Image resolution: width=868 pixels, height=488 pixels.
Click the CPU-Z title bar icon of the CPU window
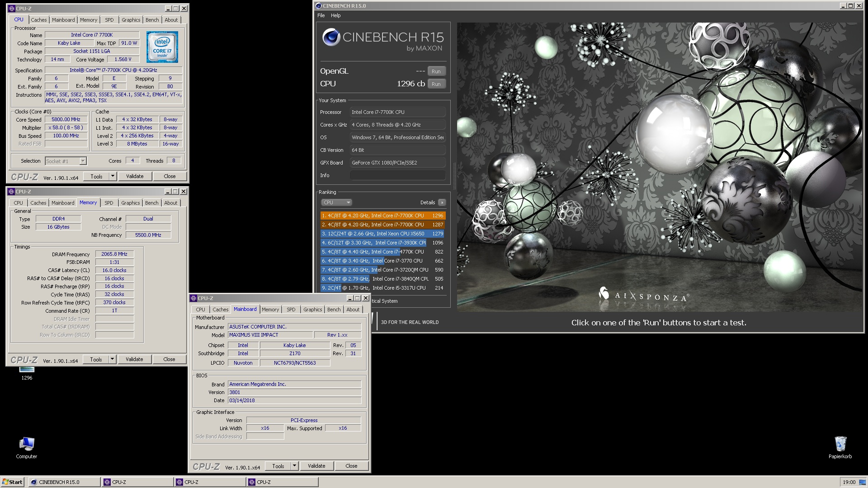click(x=12, y=8)
